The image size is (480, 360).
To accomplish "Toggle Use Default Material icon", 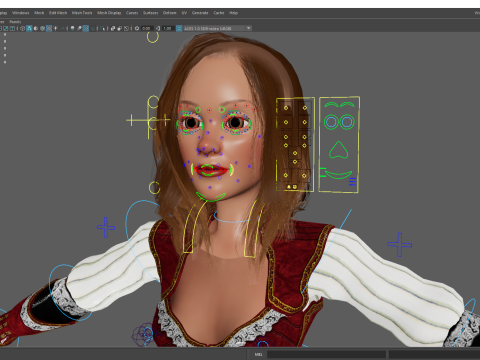I will (36, 28).
